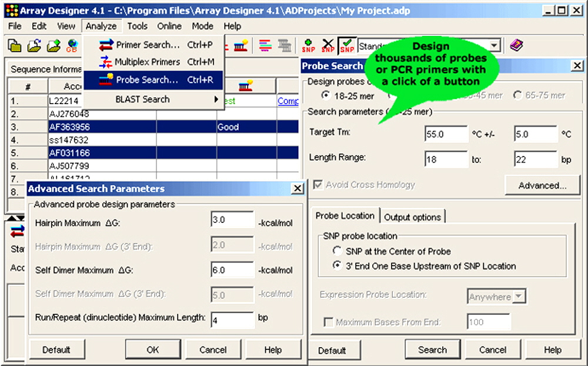Open the View menu

coord(66,26)
